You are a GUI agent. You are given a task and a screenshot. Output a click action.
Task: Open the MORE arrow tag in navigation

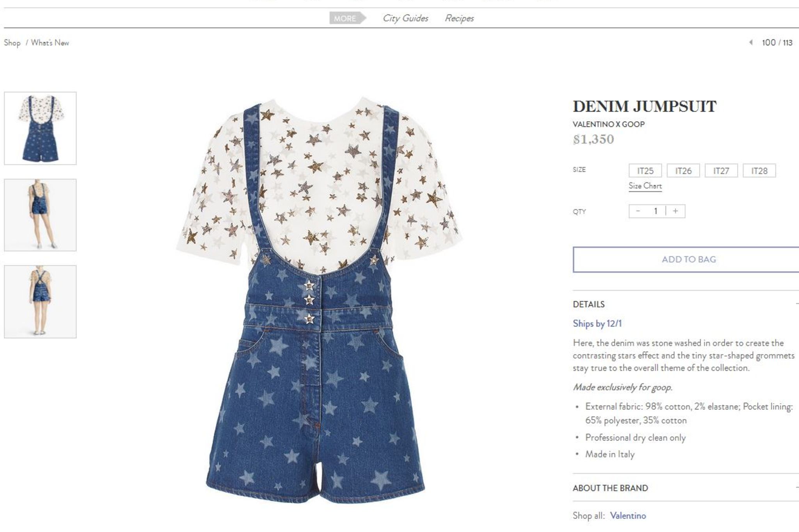(x=348, y=18)
